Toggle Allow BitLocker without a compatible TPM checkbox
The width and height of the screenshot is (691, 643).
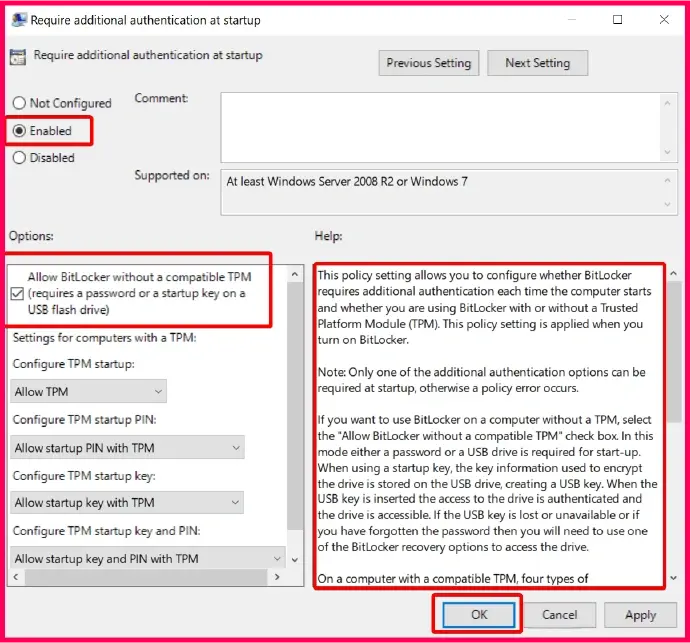click(17, 294)
